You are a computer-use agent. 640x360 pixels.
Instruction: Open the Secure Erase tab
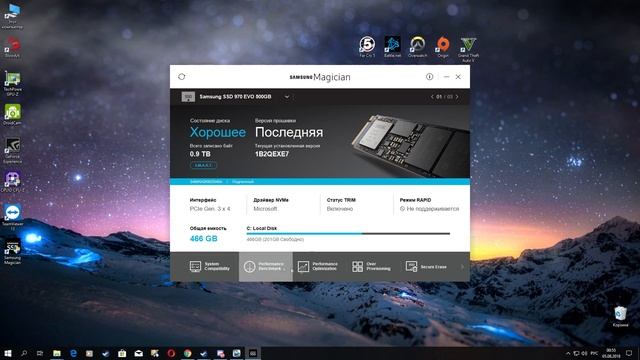tap(426, 267)
